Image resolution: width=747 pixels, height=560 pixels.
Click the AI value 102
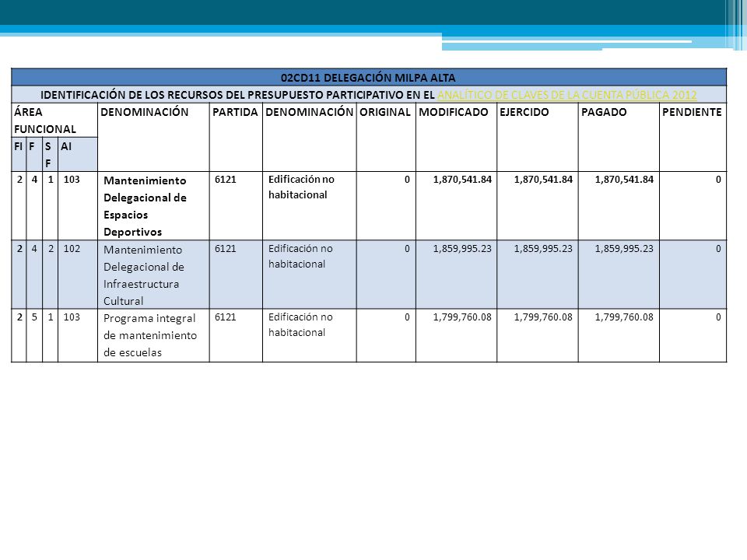[72, 249]
